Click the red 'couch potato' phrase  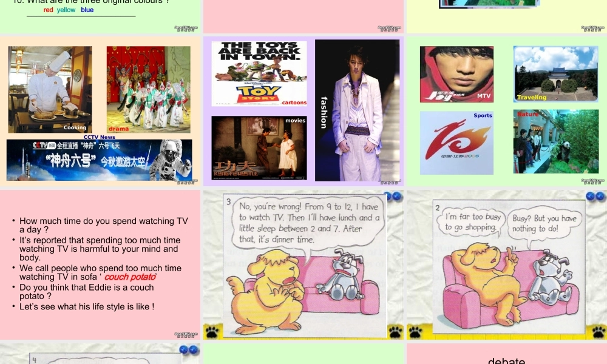[x=130, y=277]
